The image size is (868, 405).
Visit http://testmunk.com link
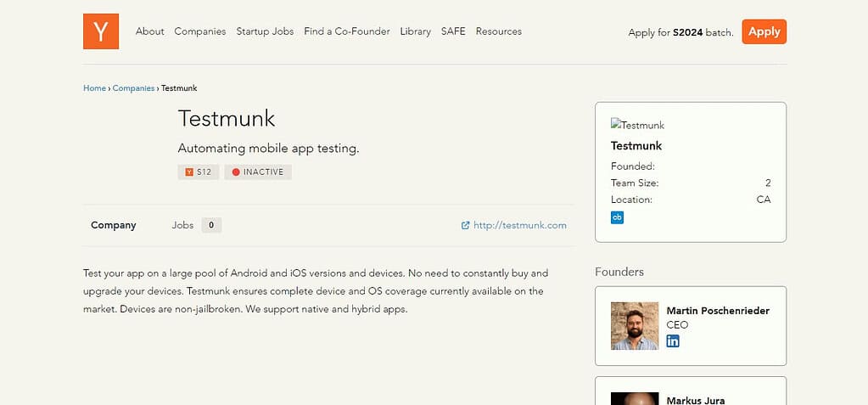[x=520, y=226]
